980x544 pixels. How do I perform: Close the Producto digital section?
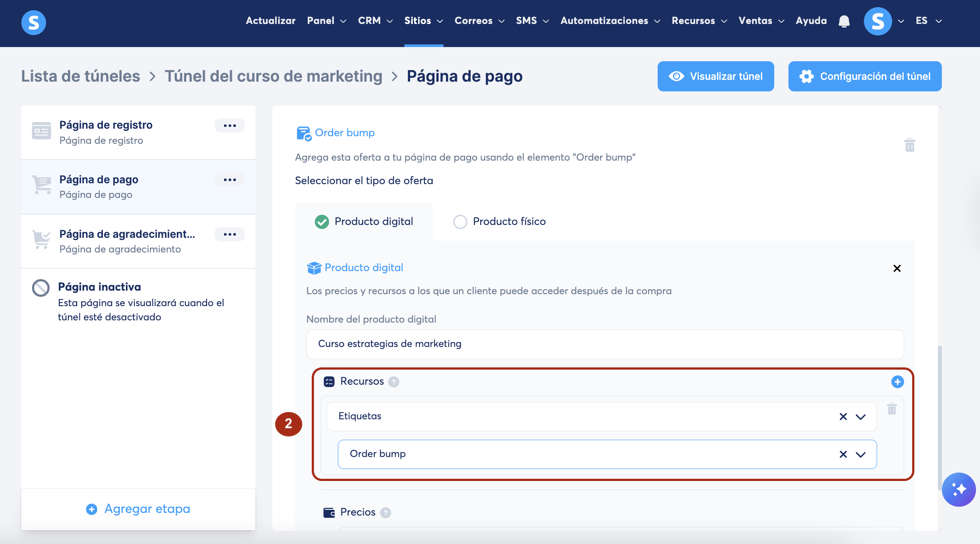pos(897,268)
